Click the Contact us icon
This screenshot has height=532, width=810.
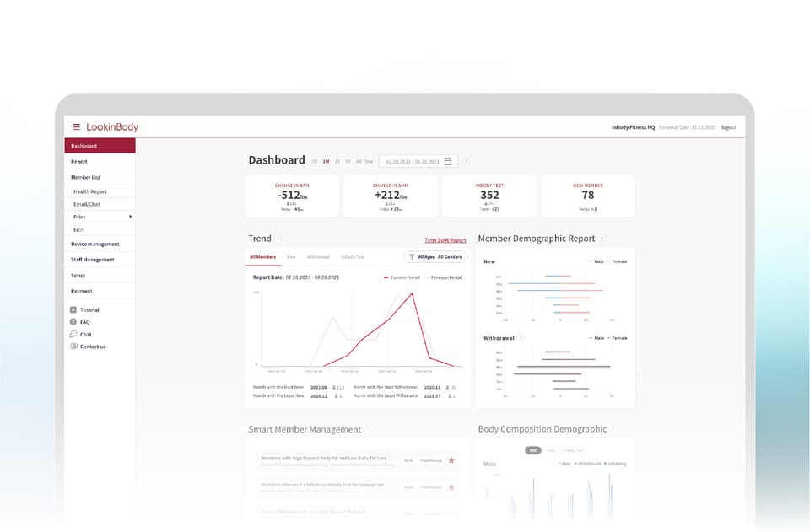click(73, 347)
